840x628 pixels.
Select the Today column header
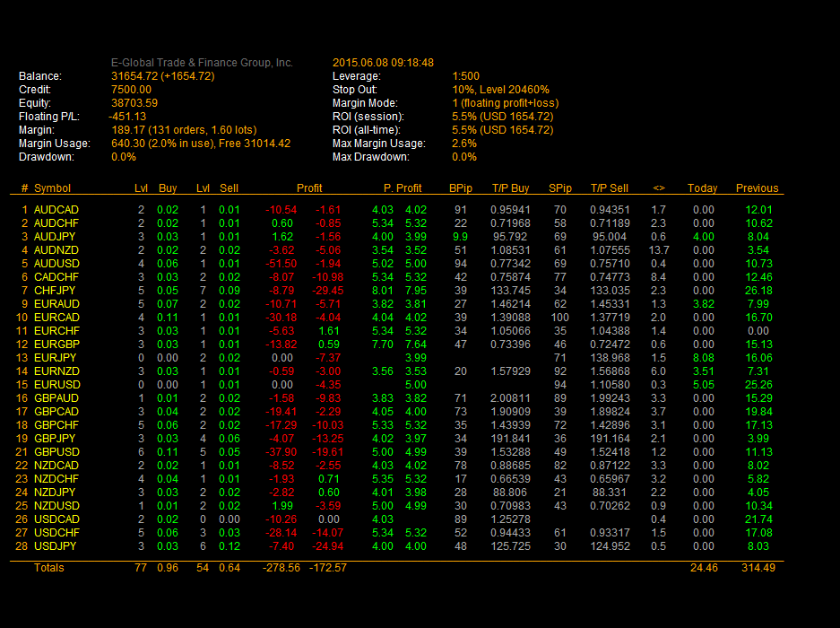702,188
